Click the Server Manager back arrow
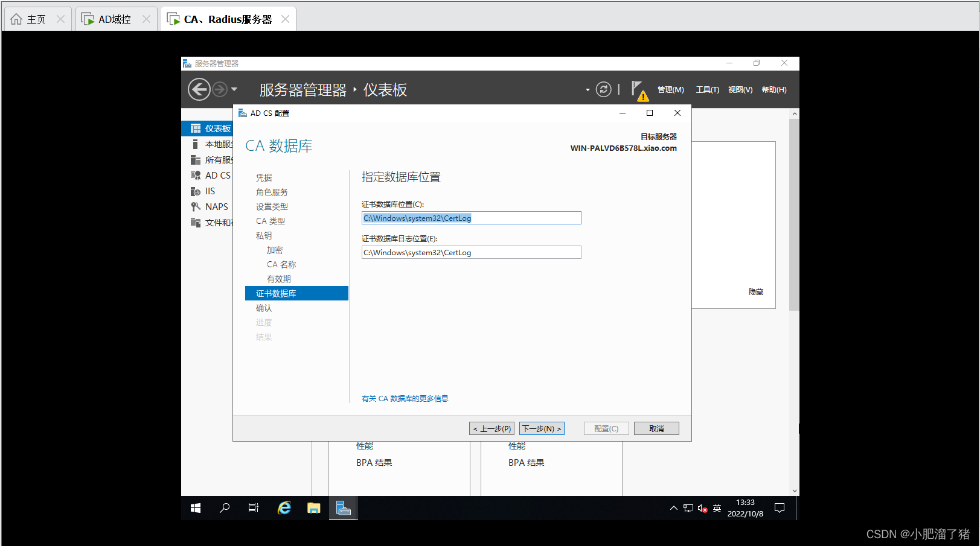The height and width of the screenshot is (546, 980). (x=199, y=89)
